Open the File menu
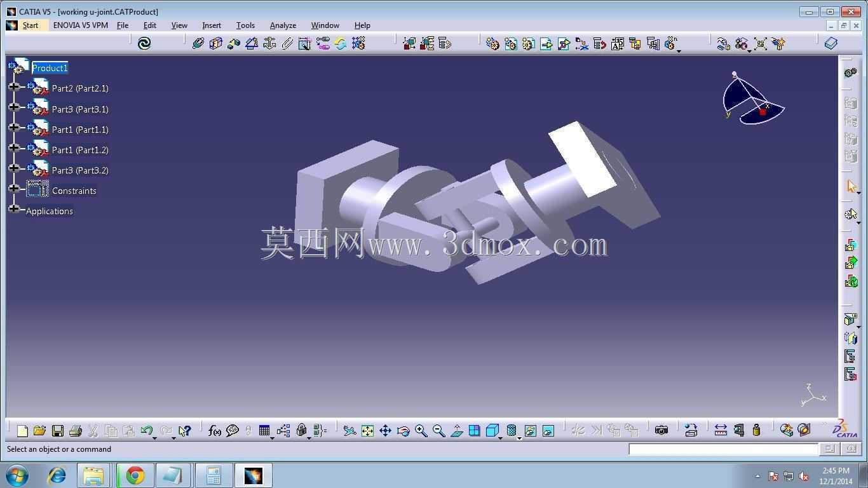Screen dimensions: 868x488 pyautogui.click(x=123, y=25)
